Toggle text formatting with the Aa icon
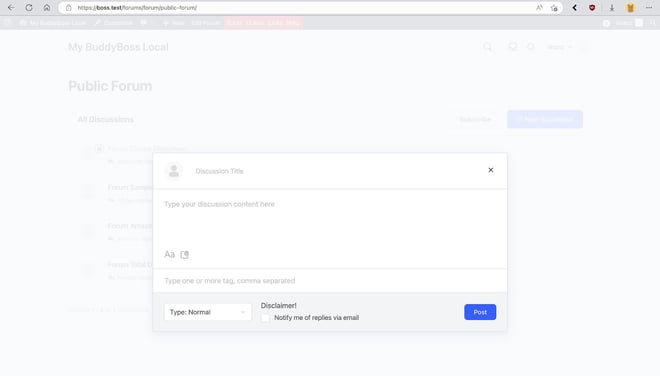 pos(169,254)
